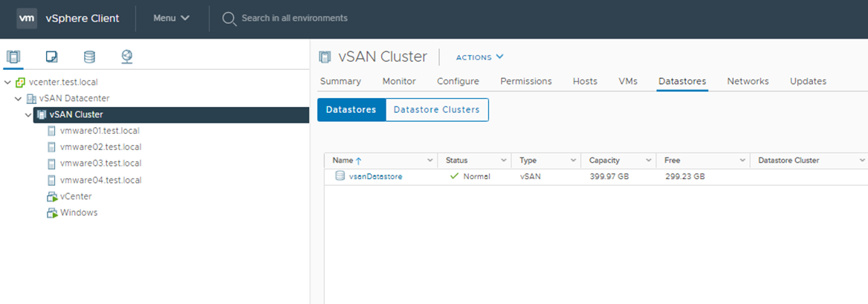
Task: Click the vCenter server icon in the tree
Action: (21, 83)
